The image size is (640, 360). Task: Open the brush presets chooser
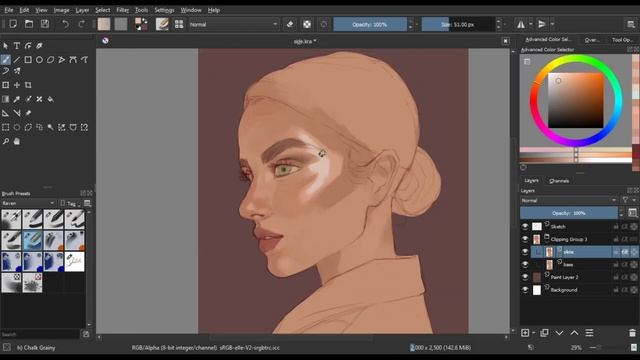179,24
